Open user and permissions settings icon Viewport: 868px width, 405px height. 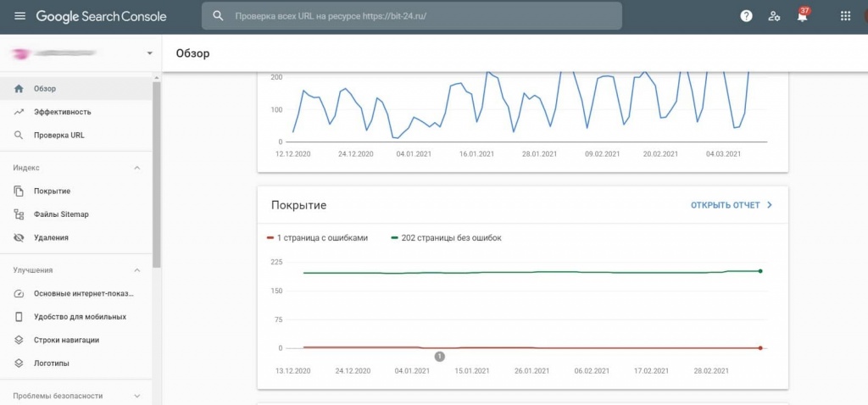coord(774,16)
